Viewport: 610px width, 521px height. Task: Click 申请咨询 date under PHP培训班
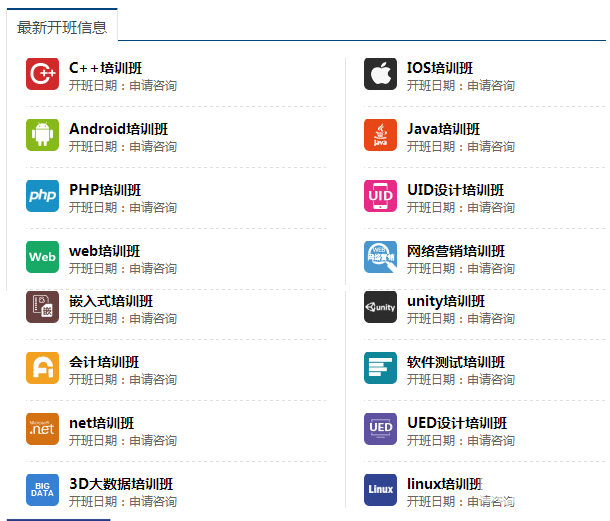click(x=153, y=207)
